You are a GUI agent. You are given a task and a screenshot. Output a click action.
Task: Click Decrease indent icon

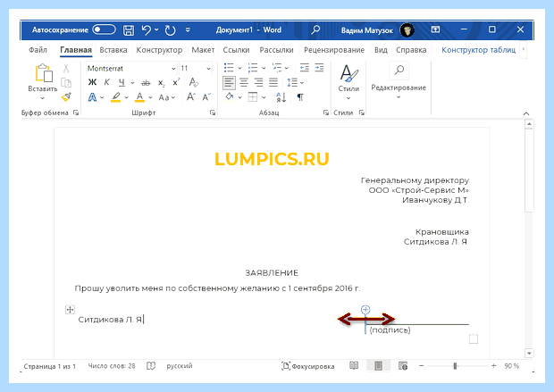(x=304, y=68)
